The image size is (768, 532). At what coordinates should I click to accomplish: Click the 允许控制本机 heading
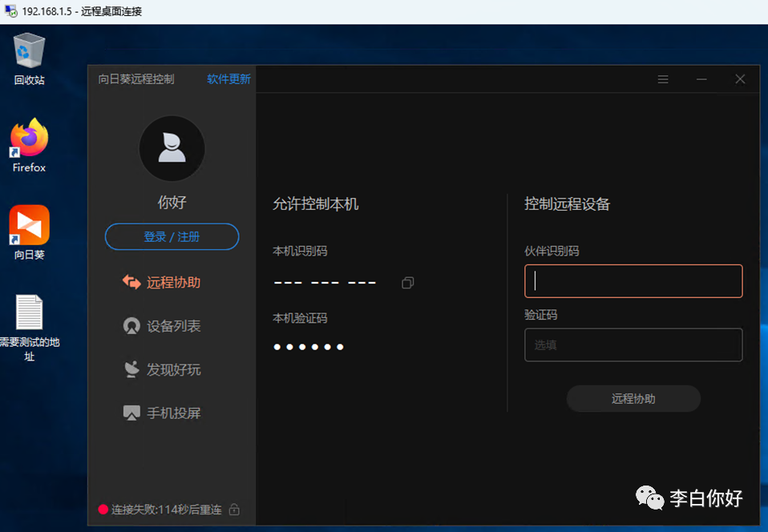pos(315,204)
